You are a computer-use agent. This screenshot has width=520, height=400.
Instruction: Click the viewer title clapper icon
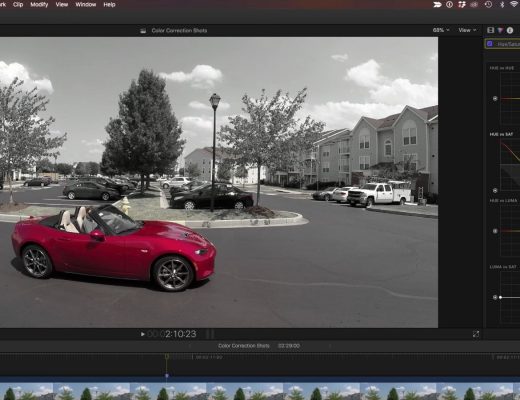(143, 31)
